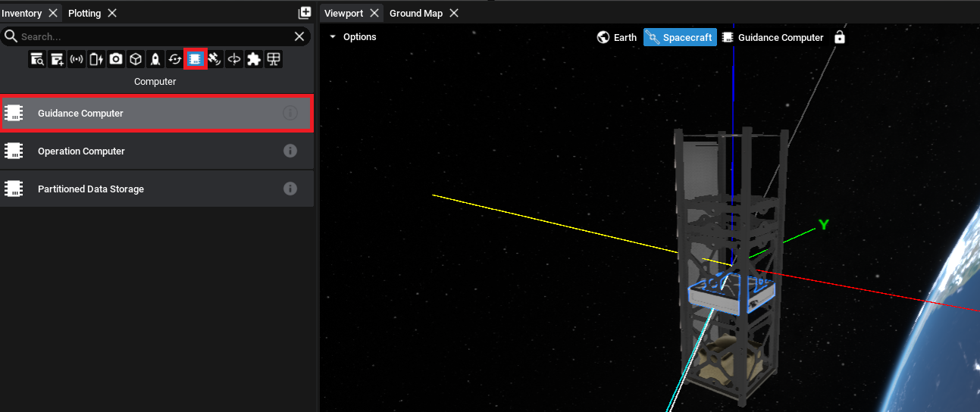Open the rocket thruster category
This screenshot has width=980, height=412.
click(x=155, y=59)
